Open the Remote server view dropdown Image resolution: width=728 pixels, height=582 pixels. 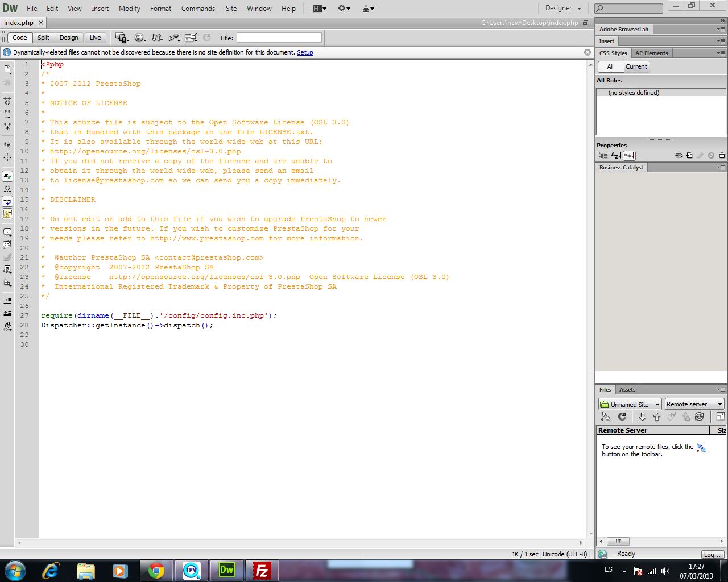[x=694, y=405]
